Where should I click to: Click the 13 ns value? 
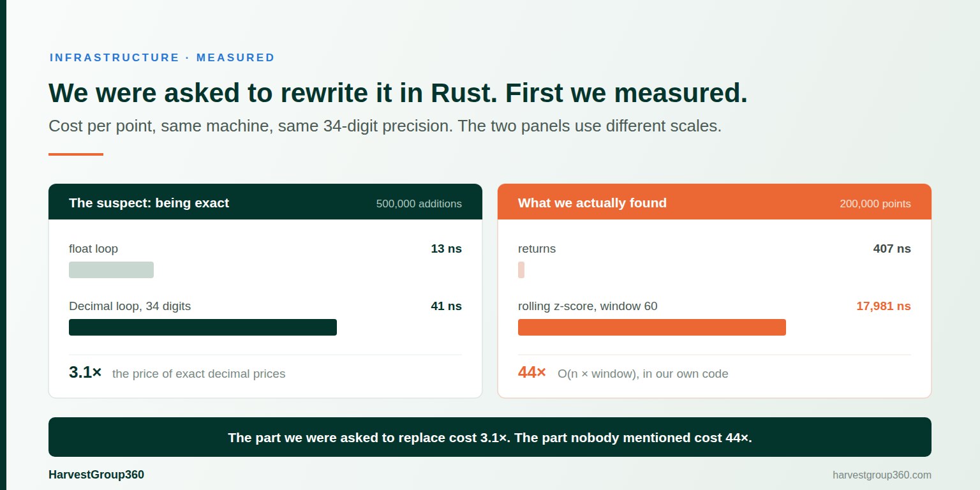(447, 249)
